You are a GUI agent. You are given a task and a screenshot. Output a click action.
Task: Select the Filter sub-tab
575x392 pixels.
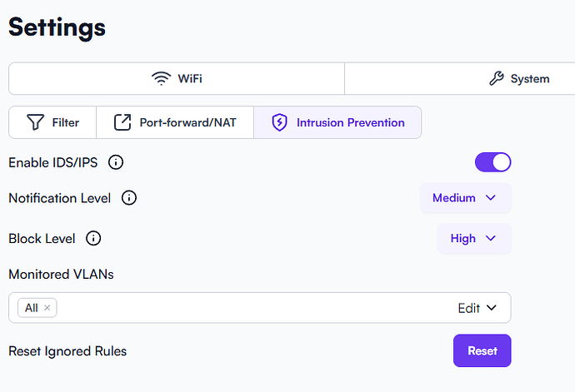52,122
